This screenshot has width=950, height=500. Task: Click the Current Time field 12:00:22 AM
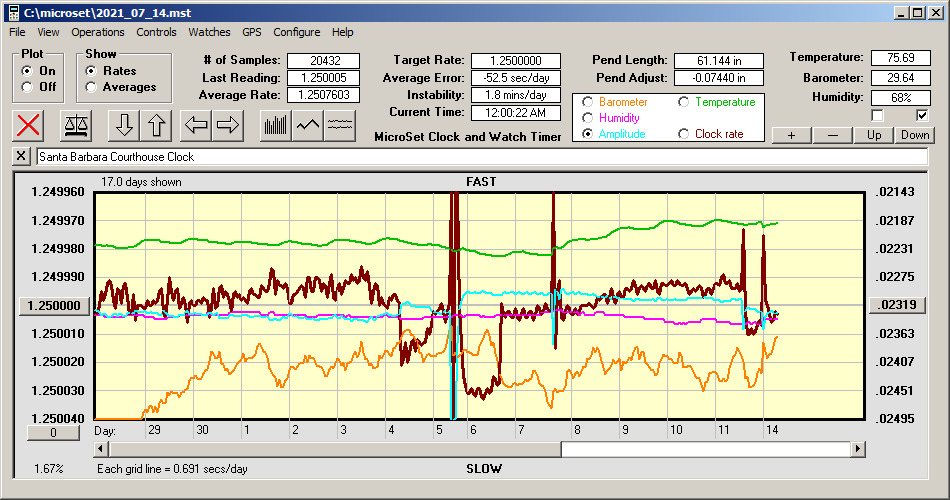coord(516,112)
